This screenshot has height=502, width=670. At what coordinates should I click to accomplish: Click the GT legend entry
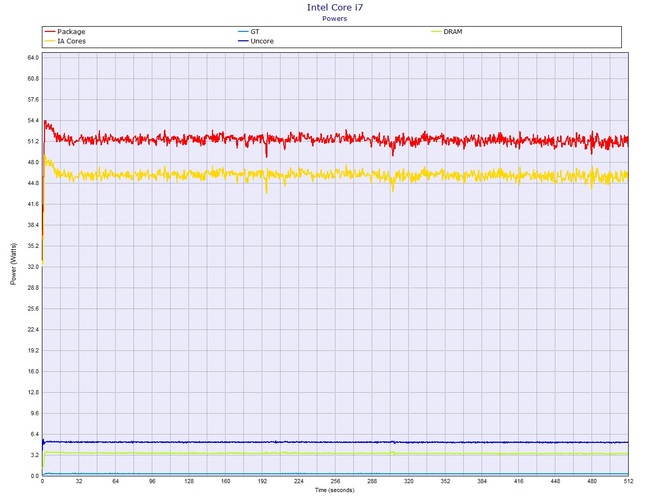pos(249,32)
